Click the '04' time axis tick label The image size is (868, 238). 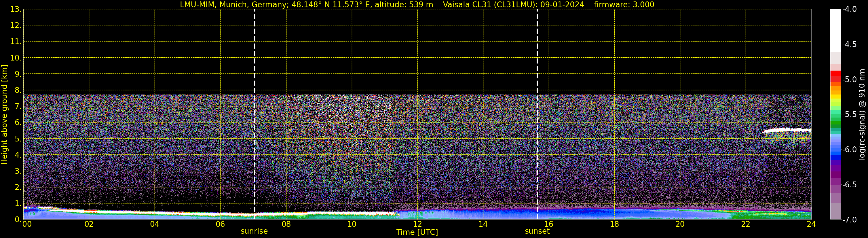155,224
